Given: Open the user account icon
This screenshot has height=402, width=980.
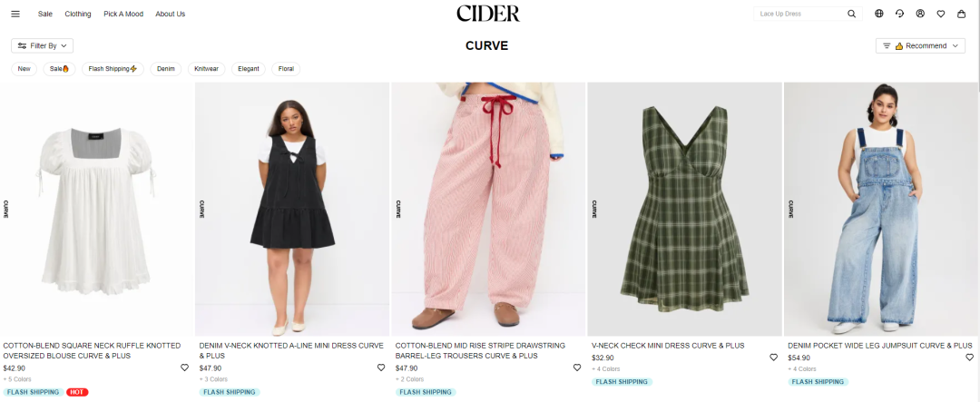Looking at the screenshot, I should coord(920,14).
